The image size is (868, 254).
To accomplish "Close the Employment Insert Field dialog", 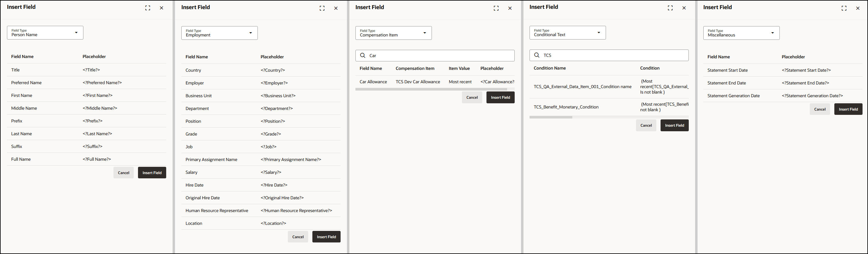I will 336,9.
